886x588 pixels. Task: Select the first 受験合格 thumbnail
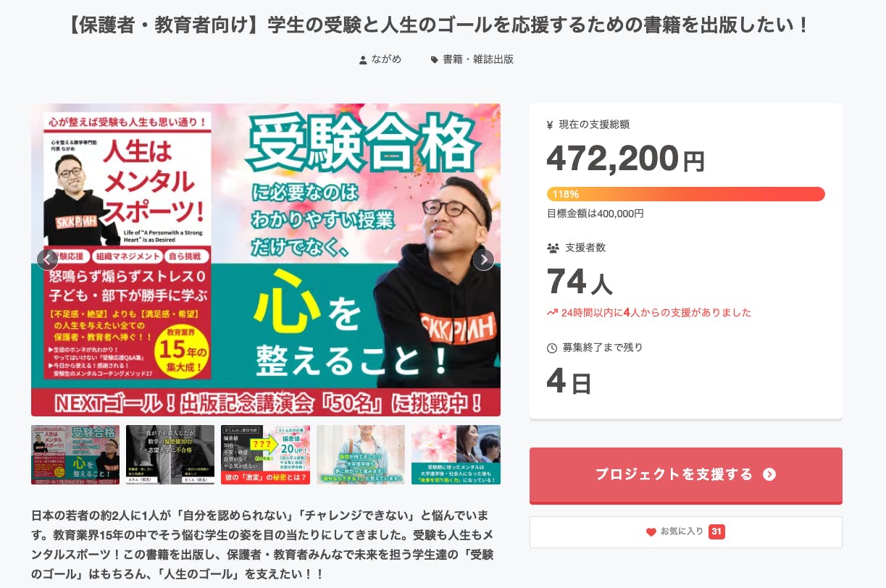[75, 455]
